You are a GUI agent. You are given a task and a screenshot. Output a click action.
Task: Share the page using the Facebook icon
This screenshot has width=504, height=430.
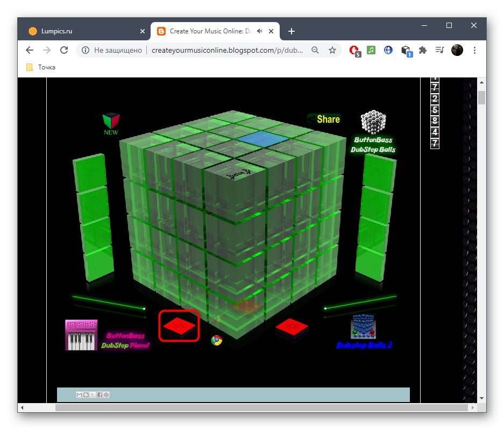(100, 394)
